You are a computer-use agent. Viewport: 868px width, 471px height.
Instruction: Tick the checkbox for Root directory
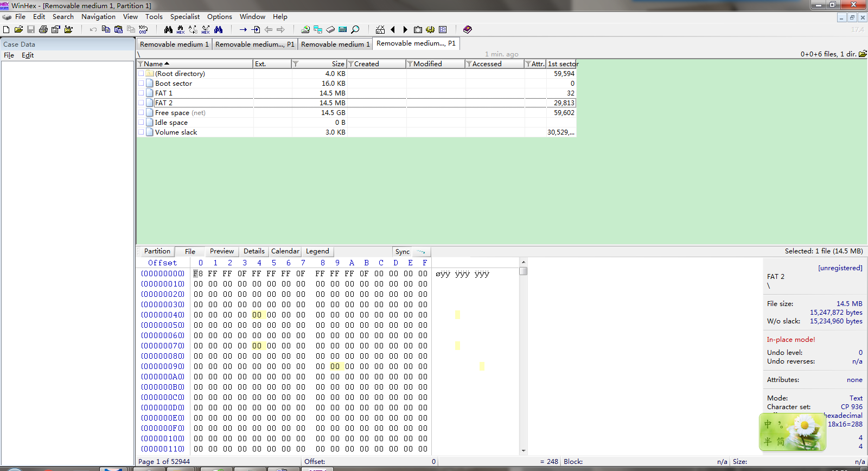[141, 73]
